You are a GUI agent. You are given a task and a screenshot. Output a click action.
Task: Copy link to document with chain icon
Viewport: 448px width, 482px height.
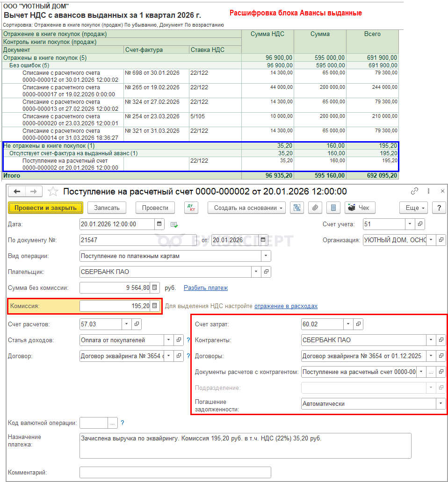(x=414, y=191)
